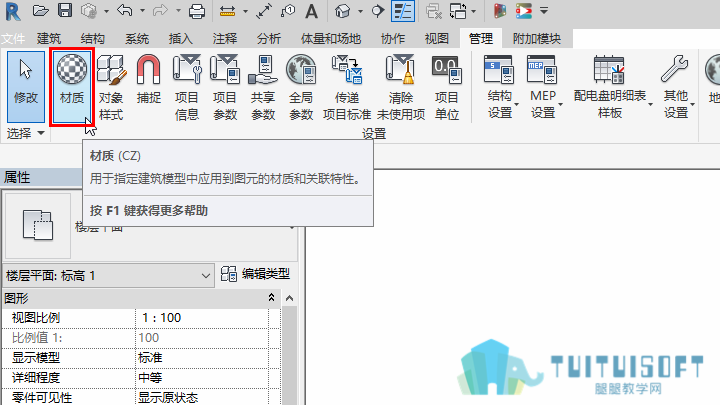Click the type selector thumbnail preview
The image size is (720, 405).
[38, 225]
